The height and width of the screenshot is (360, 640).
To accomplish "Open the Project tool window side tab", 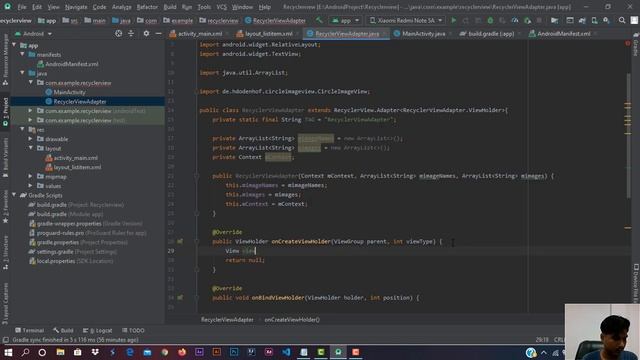I will click(5, 112).
